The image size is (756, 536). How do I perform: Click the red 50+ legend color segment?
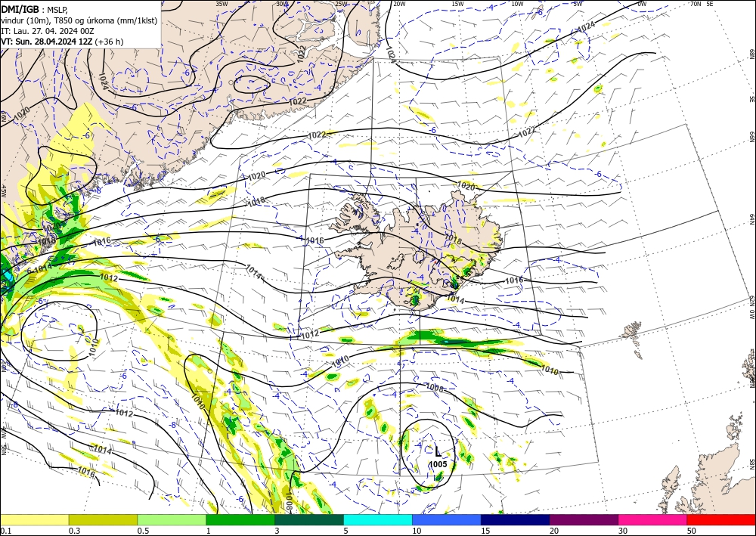[721, 519]
